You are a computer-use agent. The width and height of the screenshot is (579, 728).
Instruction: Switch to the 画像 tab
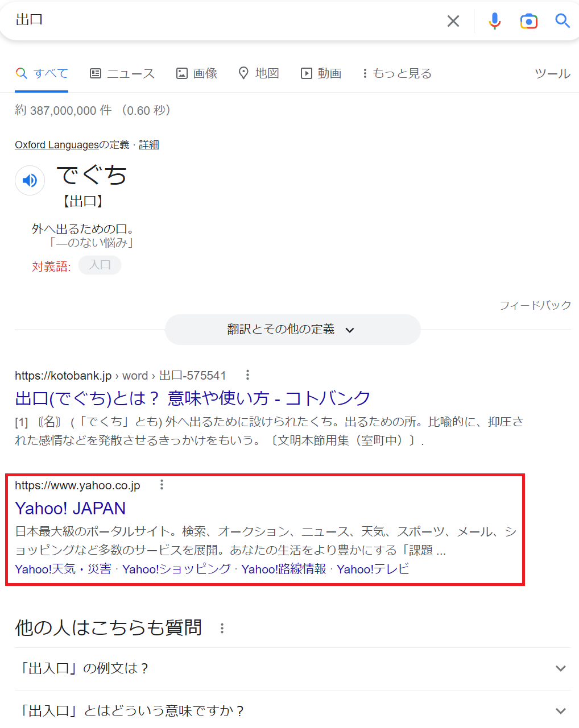(197, 73)
